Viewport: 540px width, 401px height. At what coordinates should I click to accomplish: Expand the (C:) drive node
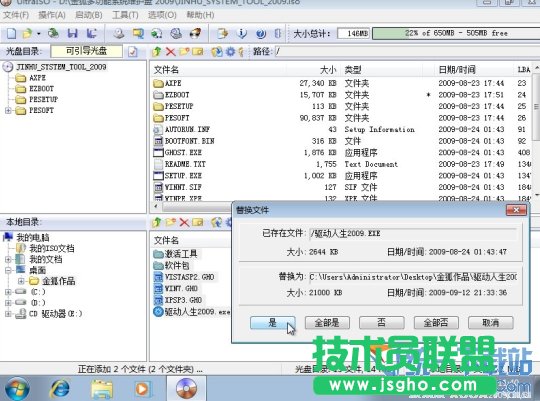point(8,292)
